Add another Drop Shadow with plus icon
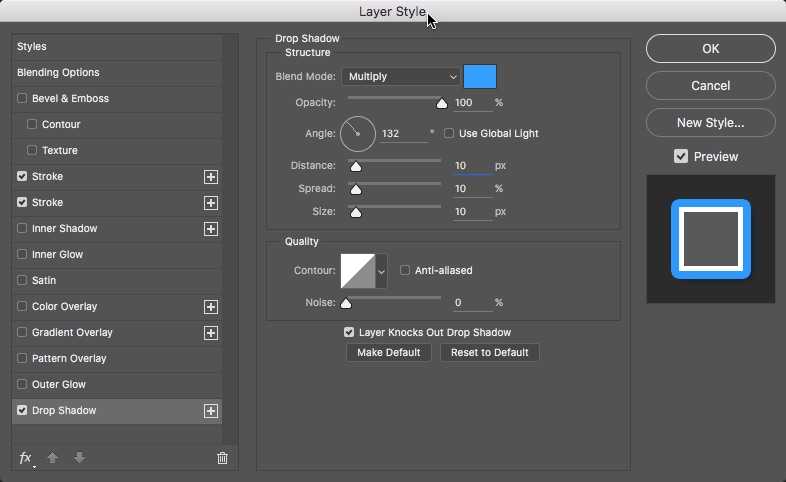 tap(211, 411)
